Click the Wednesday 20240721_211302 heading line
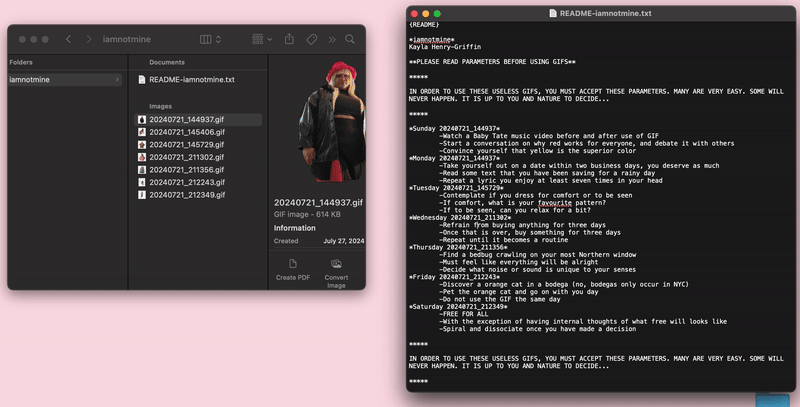The height and width of the screenshot is (407, 800). (x=460, y=218)
